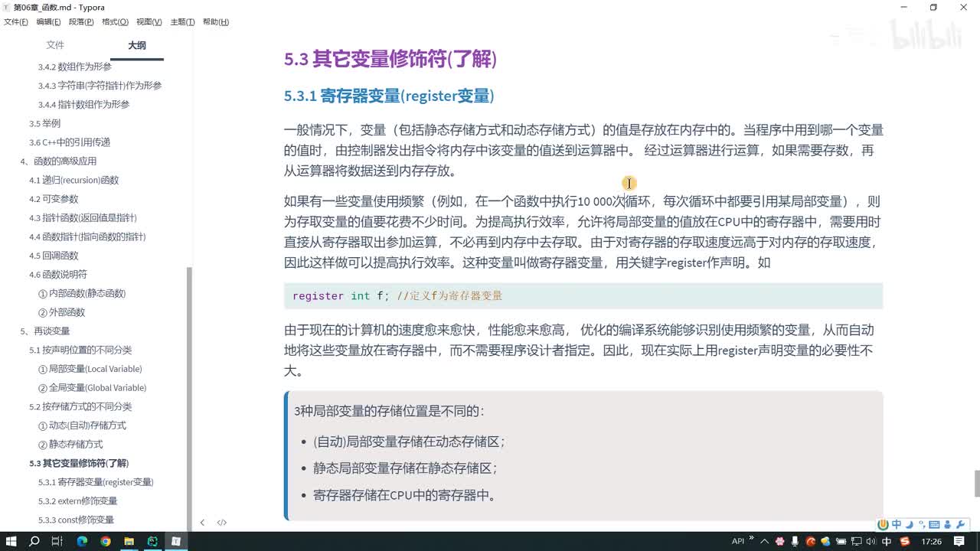Open the 文件(F) menu
The height and width of the screenshot is (551, 980).
[15, 22]
